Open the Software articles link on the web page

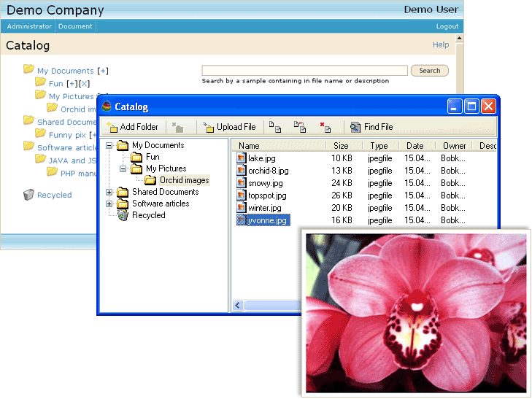pos(67,148)
